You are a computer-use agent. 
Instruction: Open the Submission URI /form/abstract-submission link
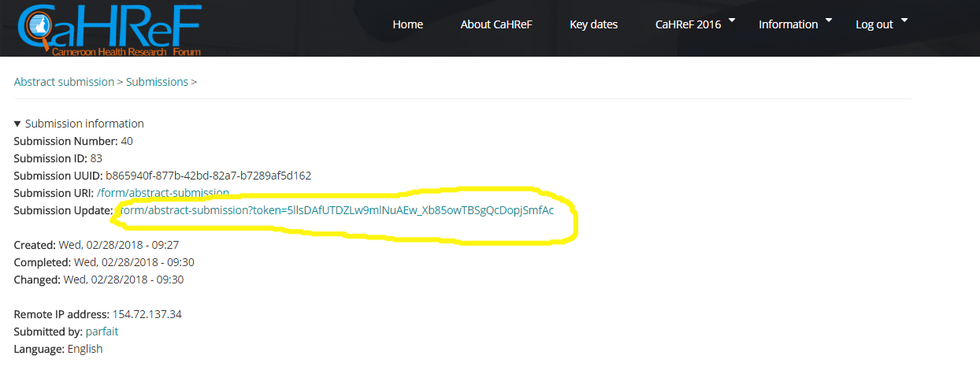(x=163, y=193)
